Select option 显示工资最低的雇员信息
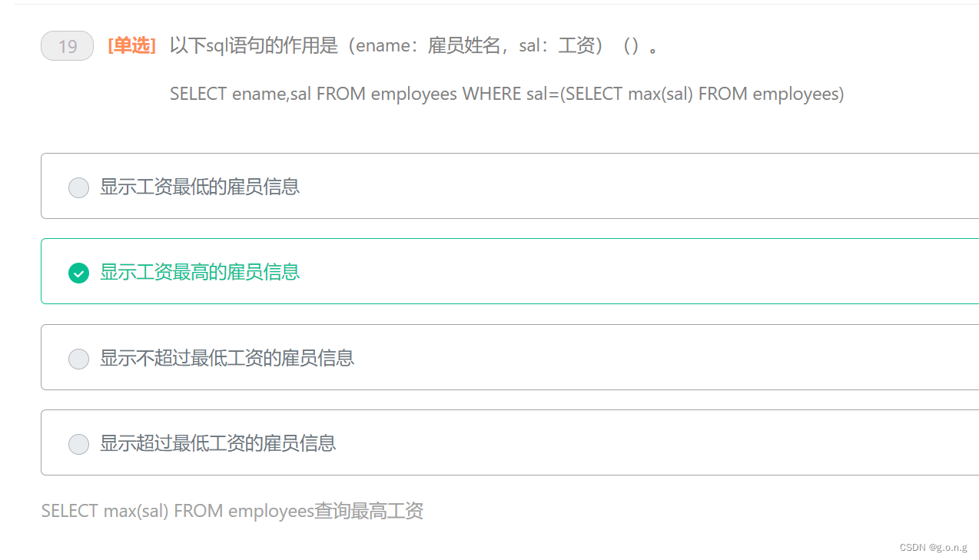This screenshot has width=979, height=560. [x=199, y=187]
